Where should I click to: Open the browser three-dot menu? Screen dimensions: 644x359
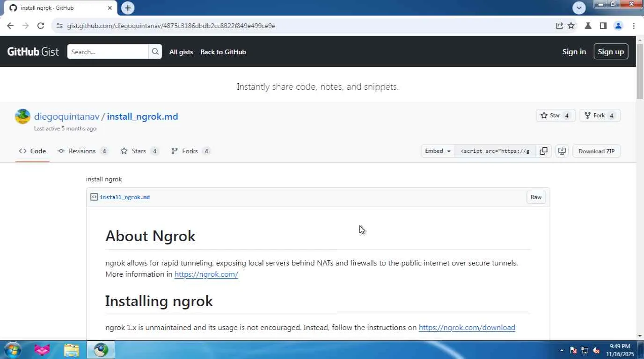click(x=634, y=26)
